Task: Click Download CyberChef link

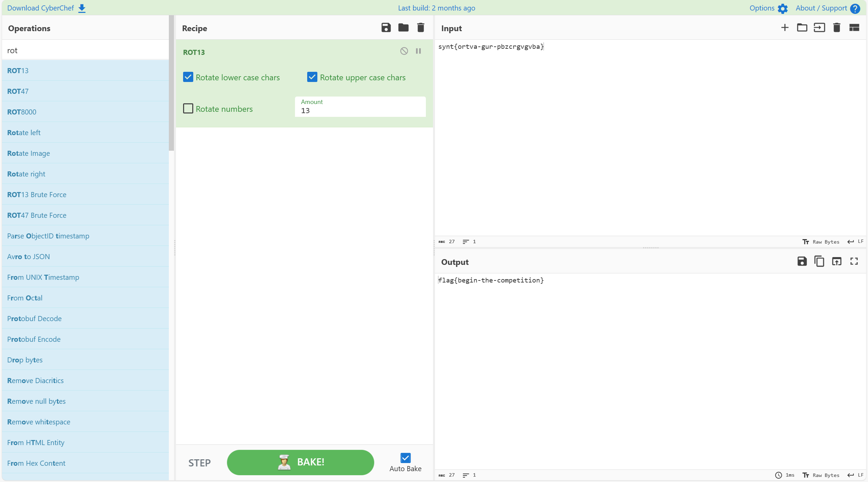Action: [40, 8]
